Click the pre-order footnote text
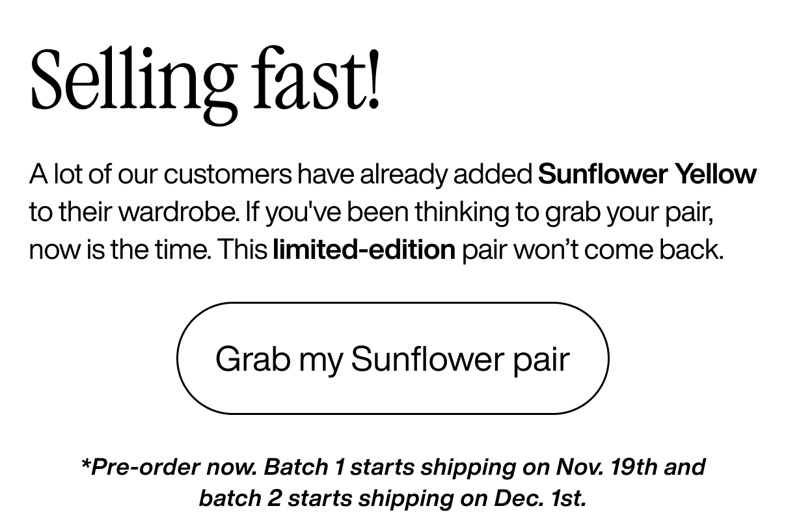Screen dimensions: 786x532 pyautogui.click(x=392, y=481)
